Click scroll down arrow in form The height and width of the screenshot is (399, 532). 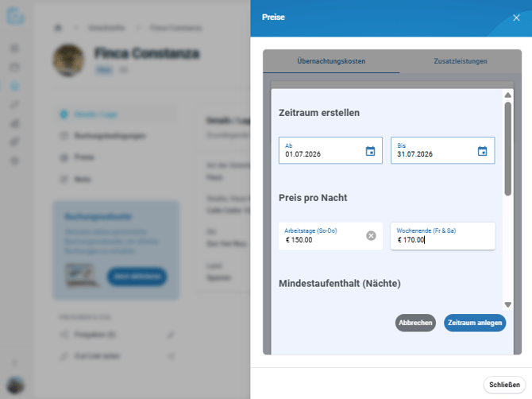[507, 304]
